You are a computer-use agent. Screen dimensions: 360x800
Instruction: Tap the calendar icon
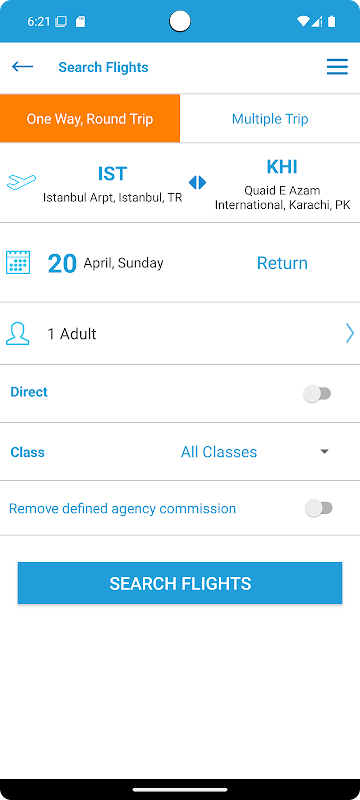(18, 263)
